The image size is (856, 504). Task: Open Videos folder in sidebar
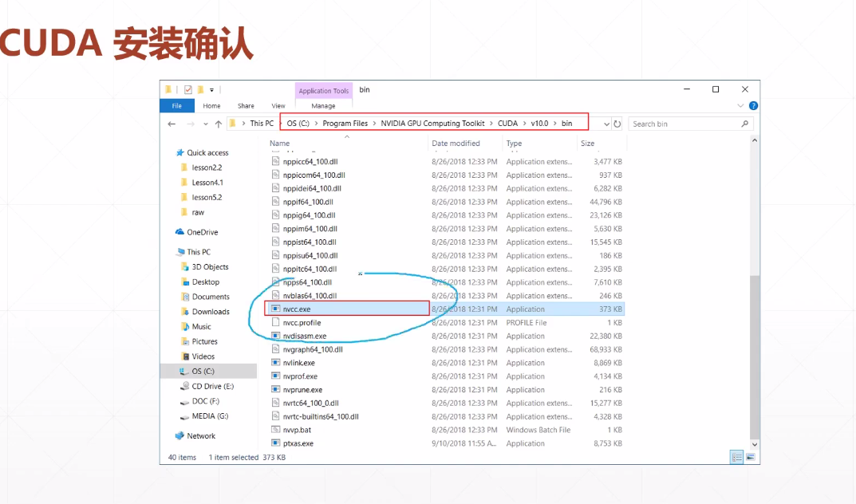203,356
